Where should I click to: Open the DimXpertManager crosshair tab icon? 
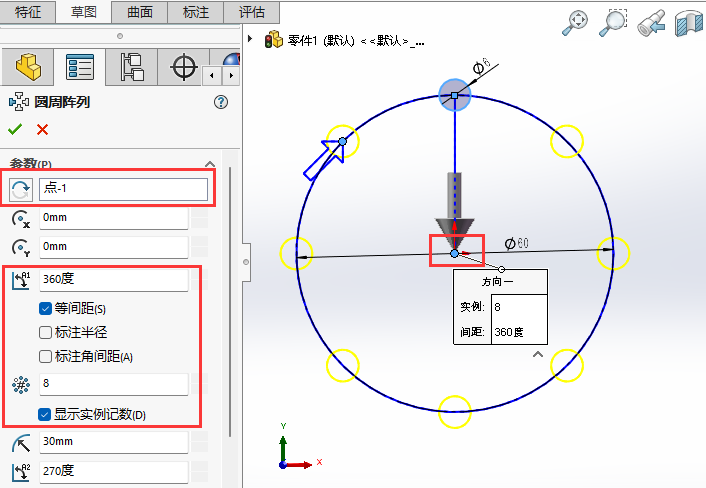pos(183,67)
